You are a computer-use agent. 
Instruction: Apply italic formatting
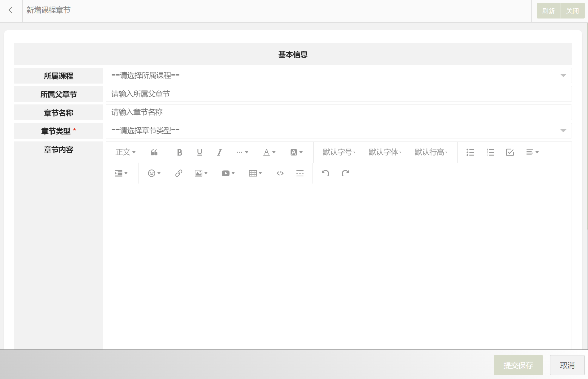(219, 152)
